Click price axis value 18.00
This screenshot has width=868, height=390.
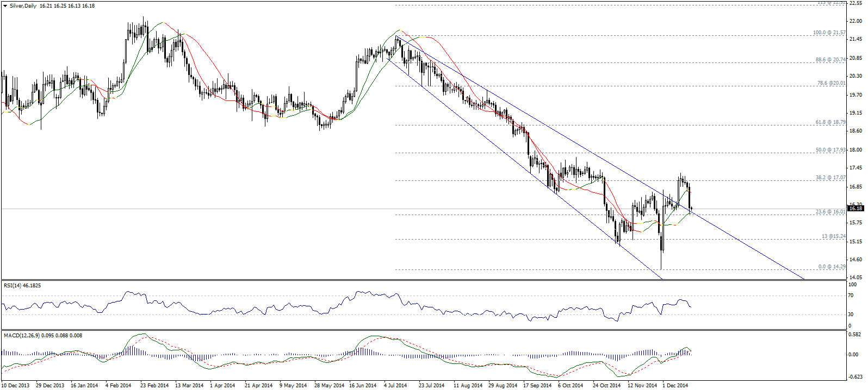pos(855,150)
